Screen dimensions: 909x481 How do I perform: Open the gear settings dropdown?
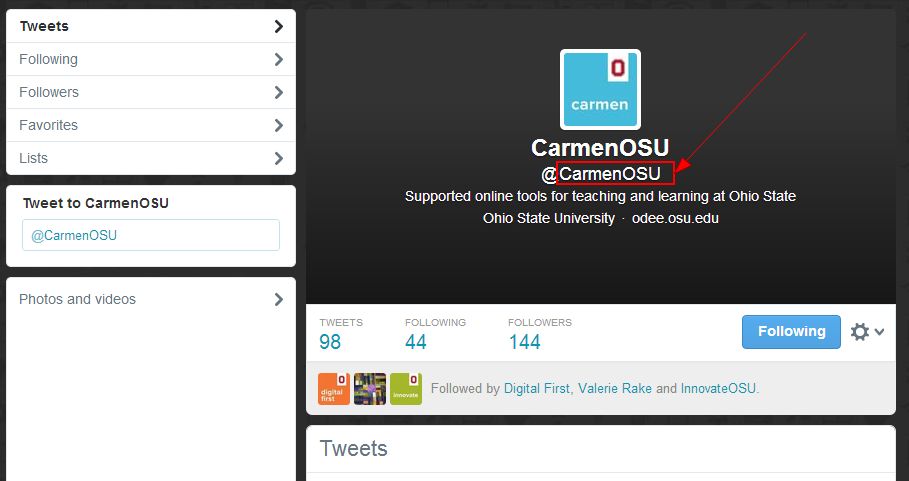click(866, 332)
